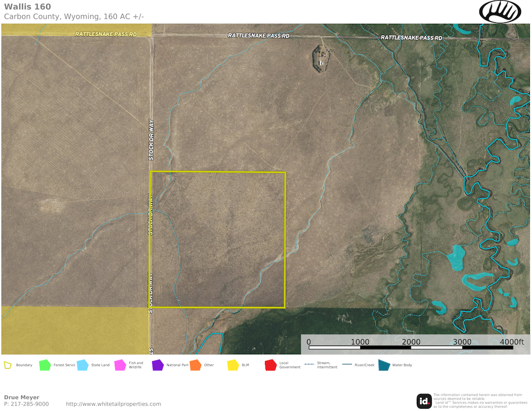Click the phone number 217-285-9000
The image size is (532, 411).
[30, 404]
